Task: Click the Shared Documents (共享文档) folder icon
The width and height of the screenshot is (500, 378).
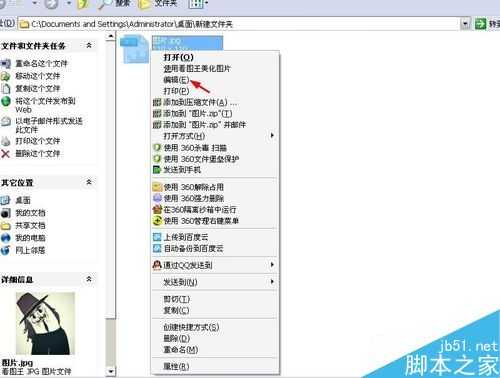Action: click(6, 226)
